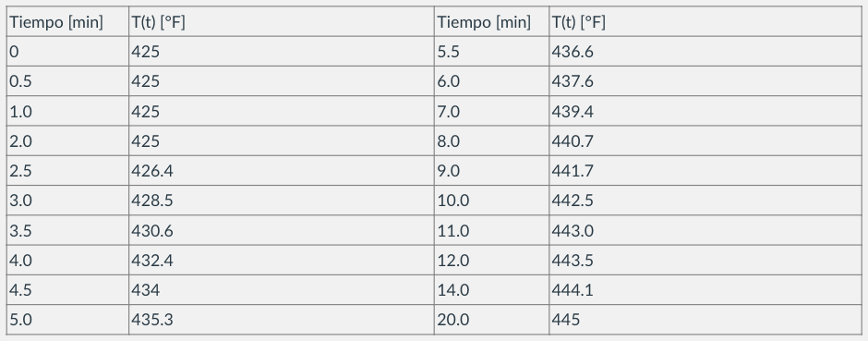The width and height of the screenshot is (868, 341).
Task: Select the cell with value 428.5
Action: [x=282, y=201]
